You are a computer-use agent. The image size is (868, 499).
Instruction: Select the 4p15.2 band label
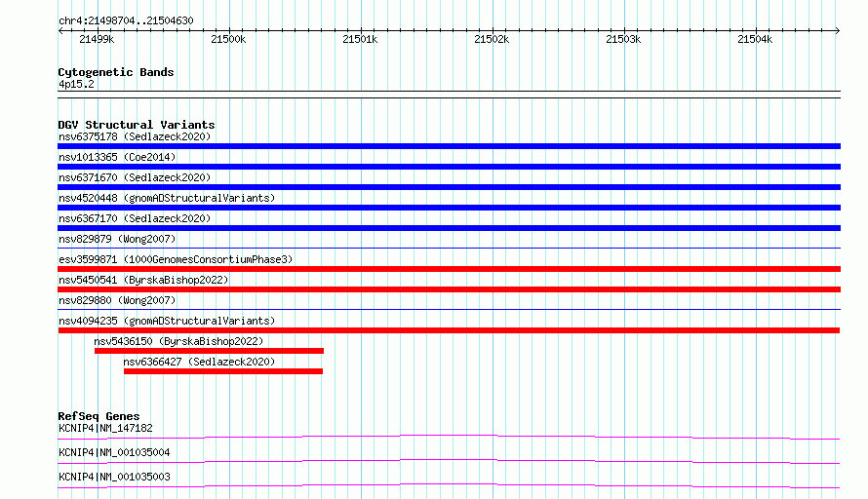[76, 84]
